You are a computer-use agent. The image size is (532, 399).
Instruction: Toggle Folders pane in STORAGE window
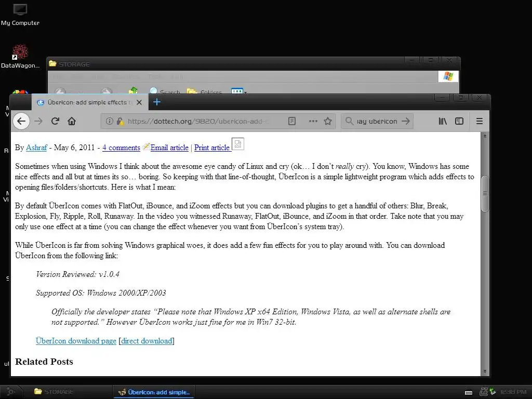point(204,91)
